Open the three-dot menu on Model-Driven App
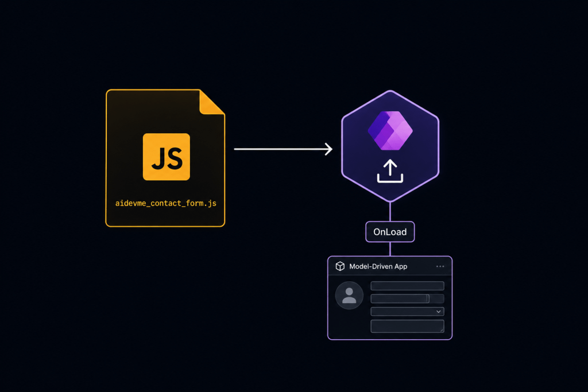Image resolution: width=588 pixels, height=392 pixels. pyautogui.click(x=440, y=266)
